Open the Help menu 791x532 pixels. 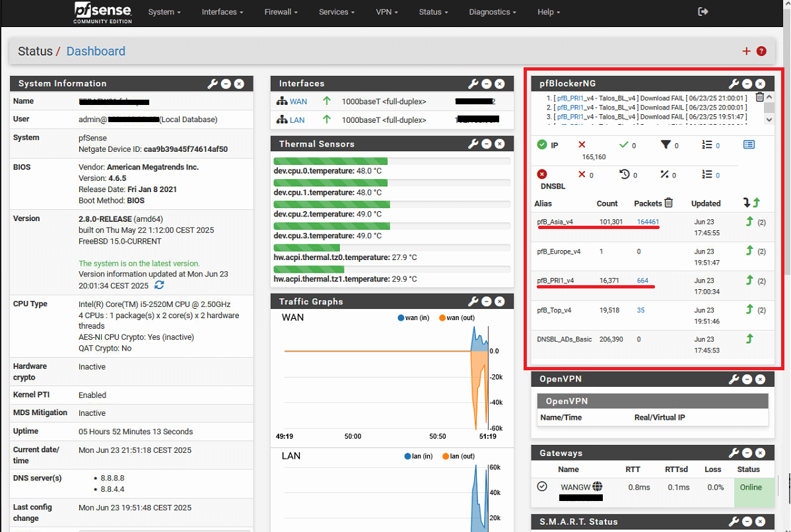pyautogui.click(x=549, y=12)
